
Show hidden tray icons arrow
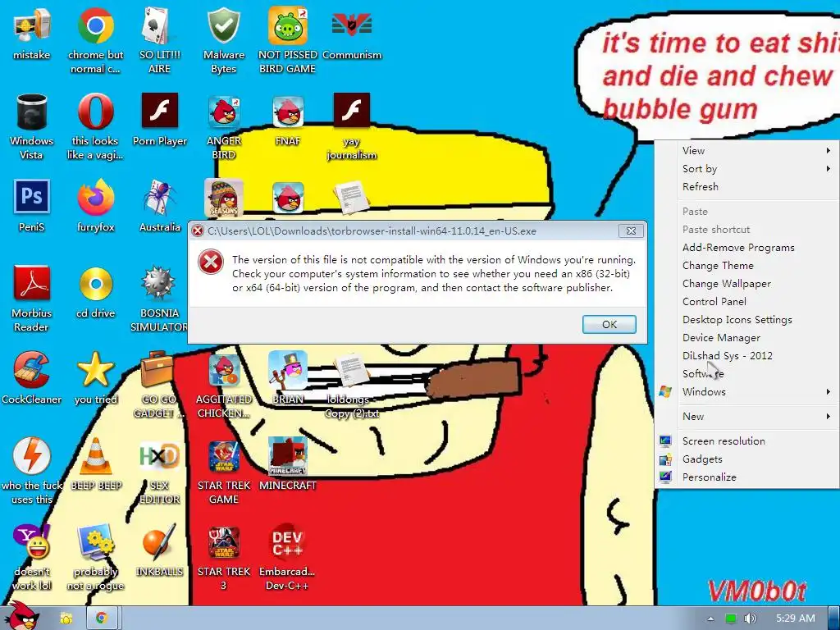[x=710, y=619]
